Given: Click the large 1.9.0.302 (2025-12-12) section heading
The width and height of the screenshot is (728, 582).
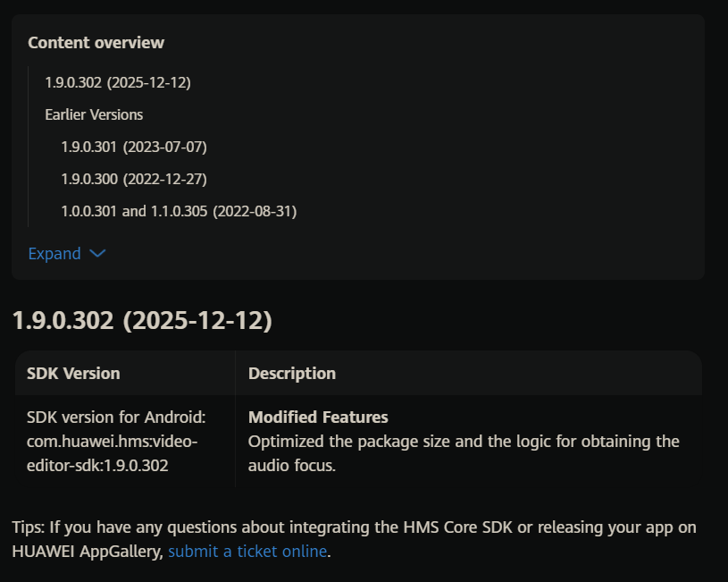Looking at the screenshot, I should pyautogui.click(x=142, y=321).
